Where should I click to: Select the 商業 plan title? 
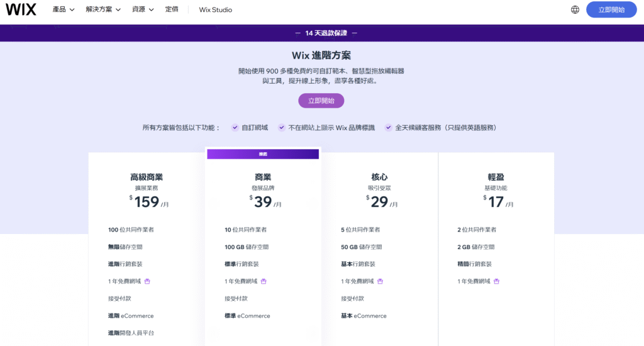tap(263, 177)
